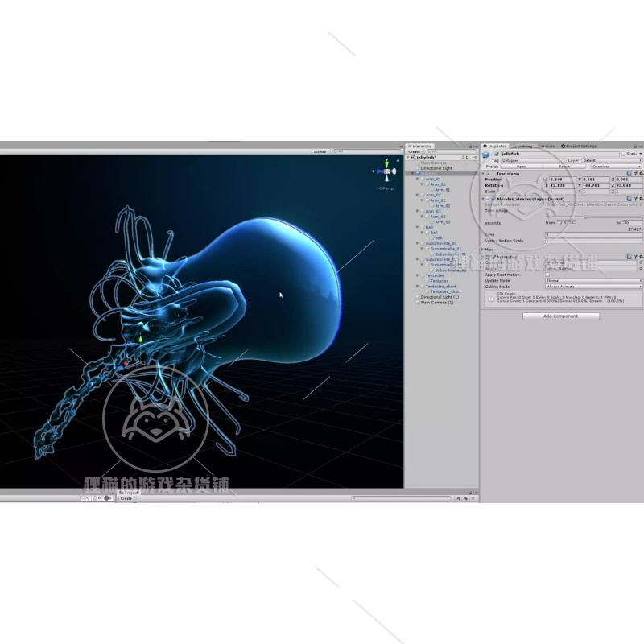Screen dimensions: 644x644
Task: Open Project panel Create menu button
Action: 128,498
